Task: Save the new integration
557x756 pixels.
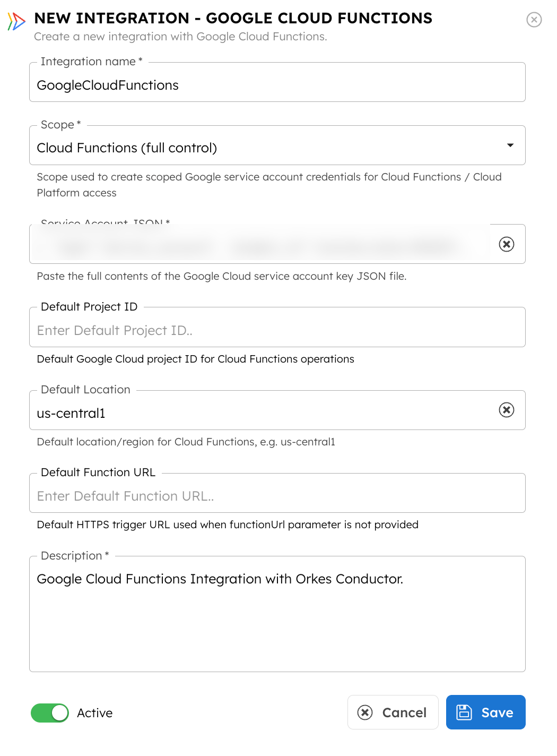Action: [x=486, y=712]
